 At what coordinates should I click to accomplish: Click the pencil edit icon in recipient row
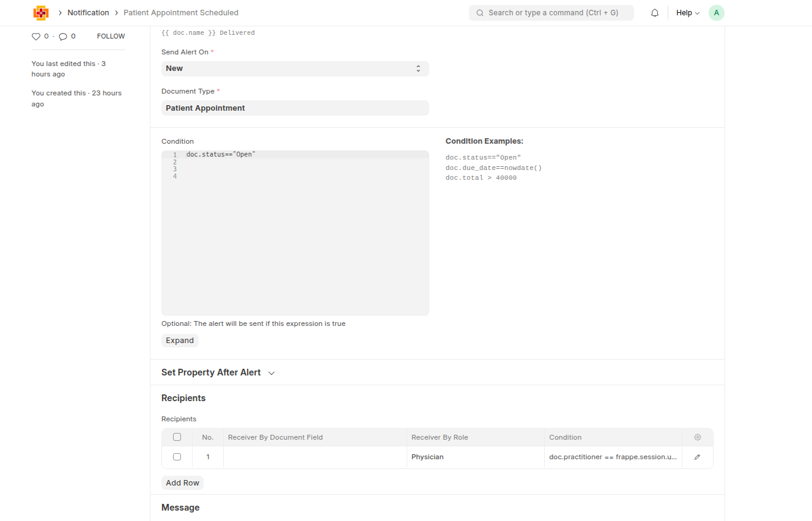tap(697, 457)
